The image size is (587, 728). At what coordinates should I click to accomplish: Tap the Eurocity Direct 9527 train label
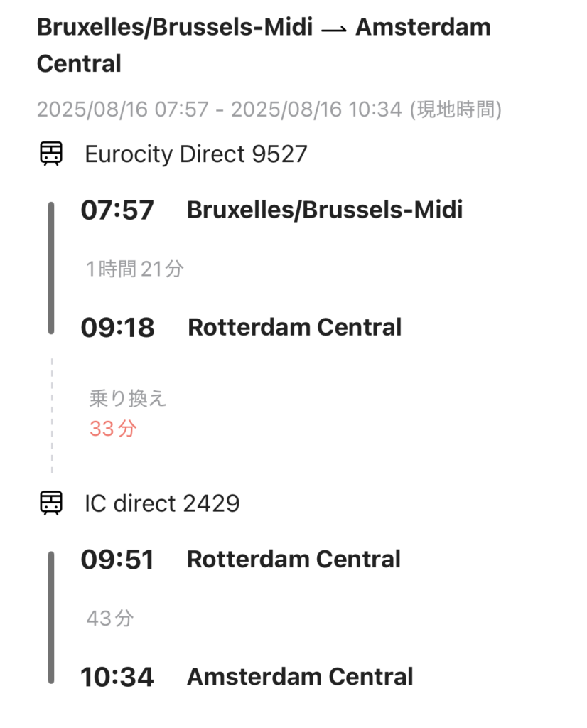195,154
